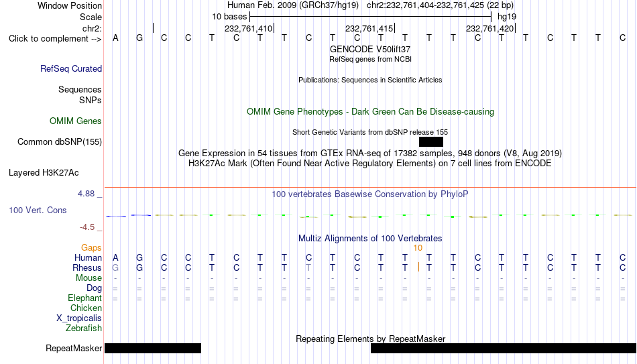Click the right RepeatMasker black block

pyautogui.click(x=504, y=348)
